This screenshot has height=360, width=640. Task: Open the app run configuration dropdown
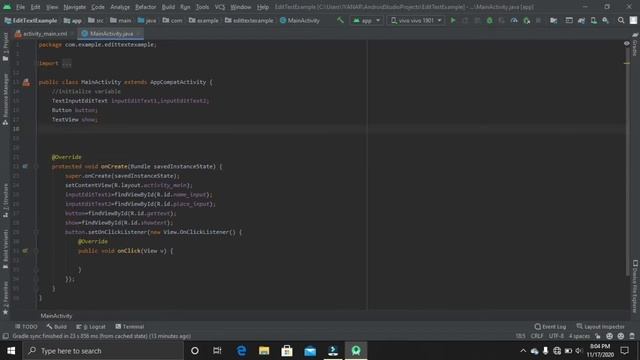(367, 20)
